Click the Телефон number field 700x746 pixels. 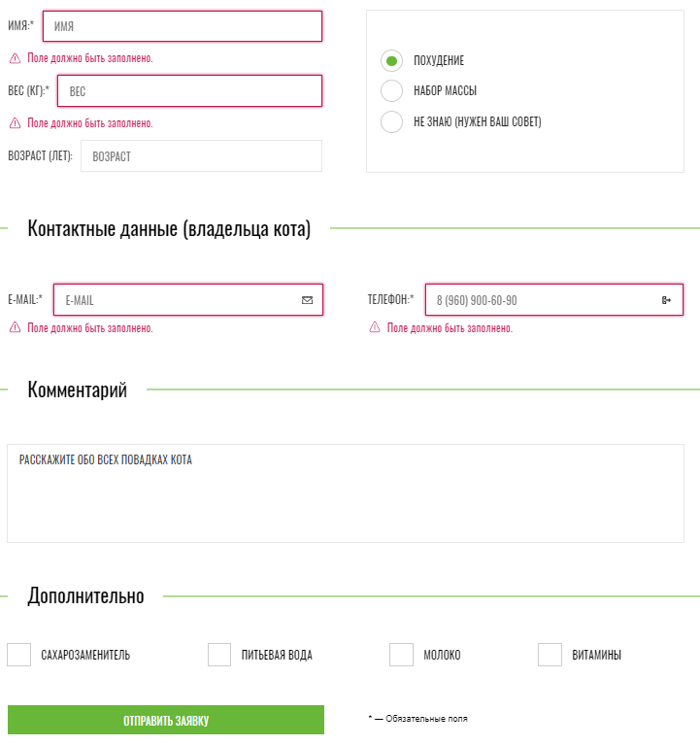pyautogui.click(x=554, y=300)
